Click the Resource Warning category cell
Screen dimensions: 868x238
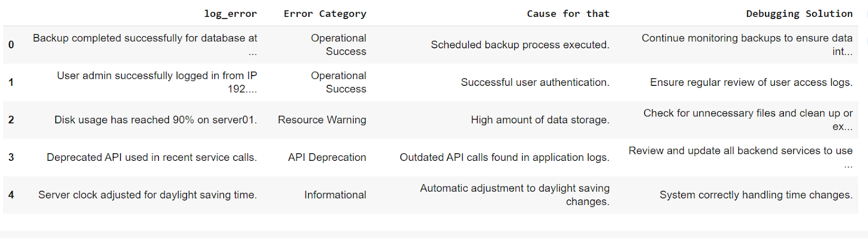322,120
